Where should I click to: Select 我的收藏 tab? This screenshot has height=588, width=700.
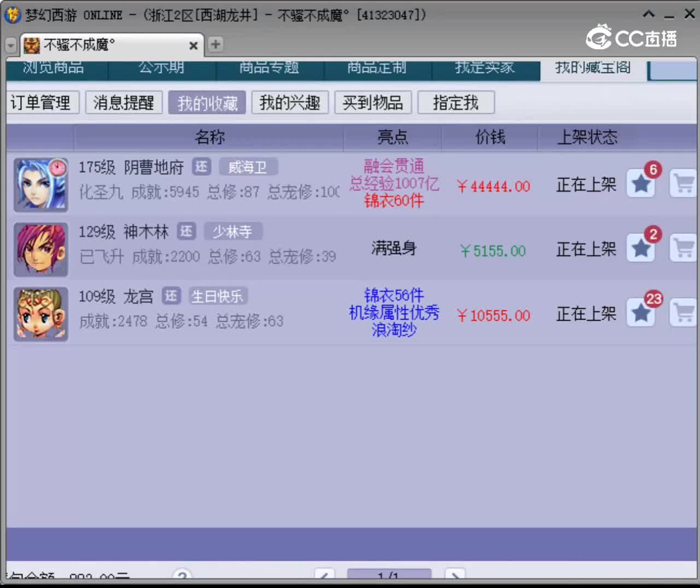coord(207,103)
